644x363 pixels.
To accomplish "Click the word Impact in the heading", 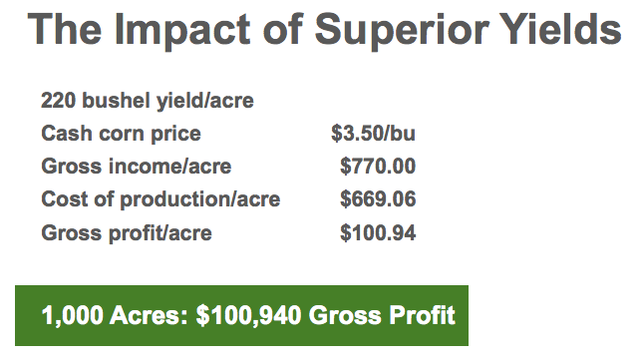I will point(182,32).
